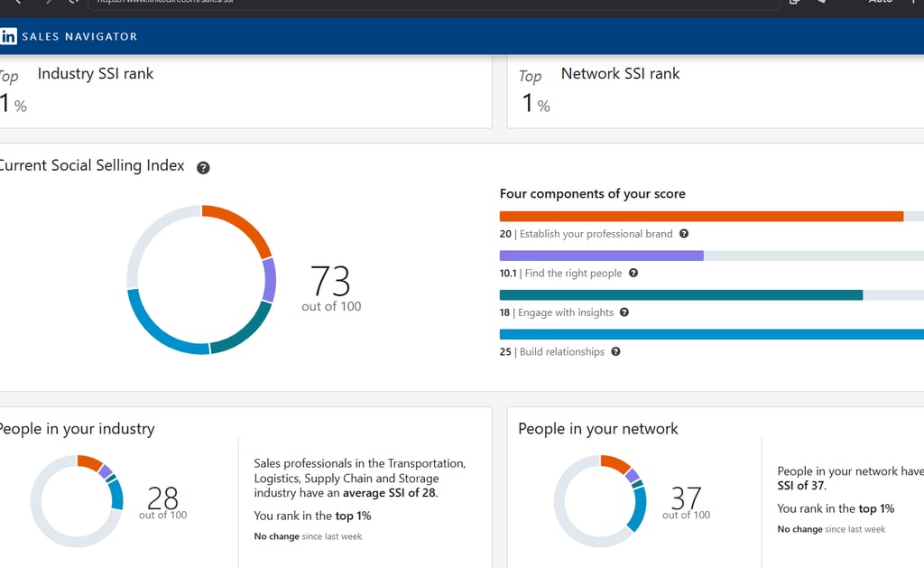The height and width of the screenshot is (568, 924).
Task: Click the 28 out of 100 industry score
Action: tap(162, 503)
